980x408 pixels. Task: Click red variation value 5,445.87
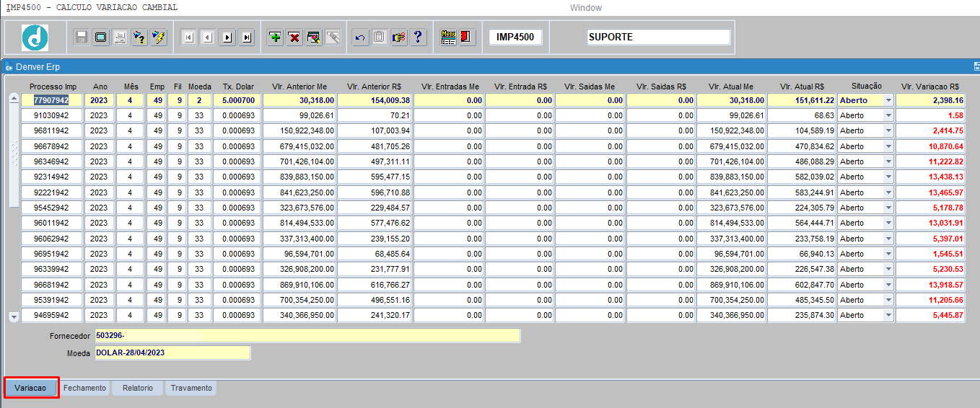click(x=930, y=315)
